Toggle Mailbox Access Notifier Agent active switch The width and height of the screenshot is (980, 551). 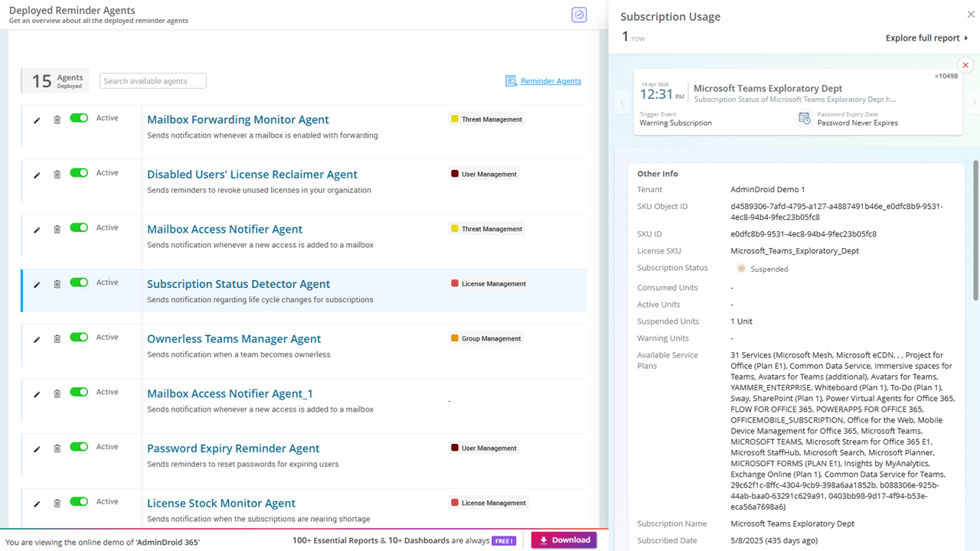point(79,227)
